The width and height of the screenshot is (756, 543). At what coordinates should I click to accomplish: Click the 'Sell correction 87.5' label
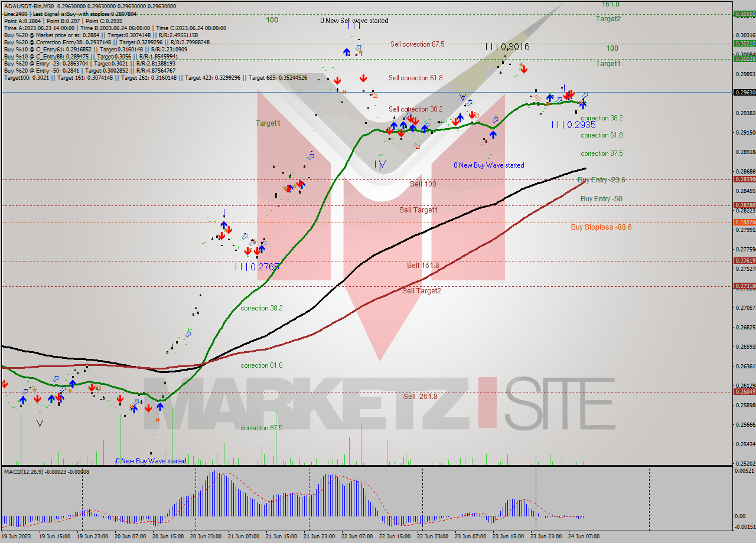pos(417,44)
